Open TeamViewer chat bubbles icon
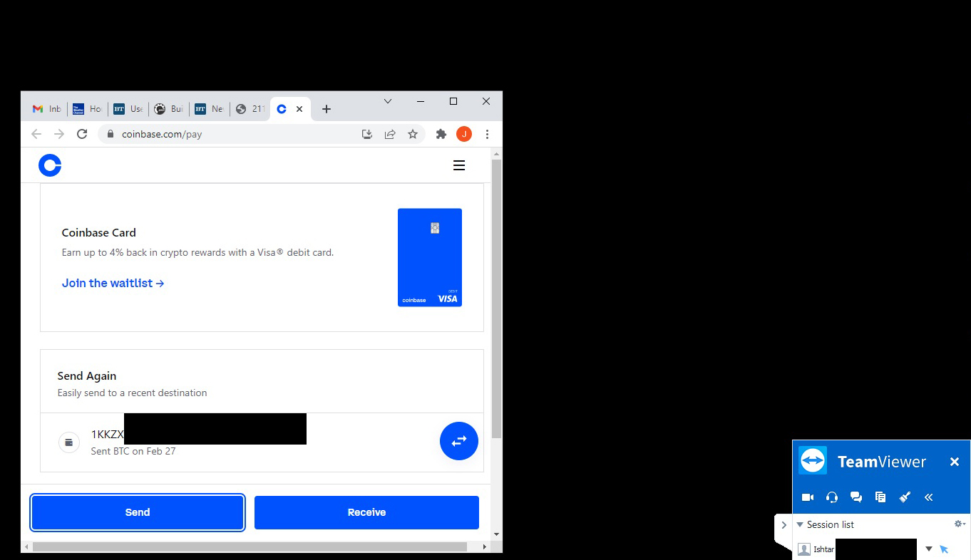This screenshot has height=560, width=971. 856,497
